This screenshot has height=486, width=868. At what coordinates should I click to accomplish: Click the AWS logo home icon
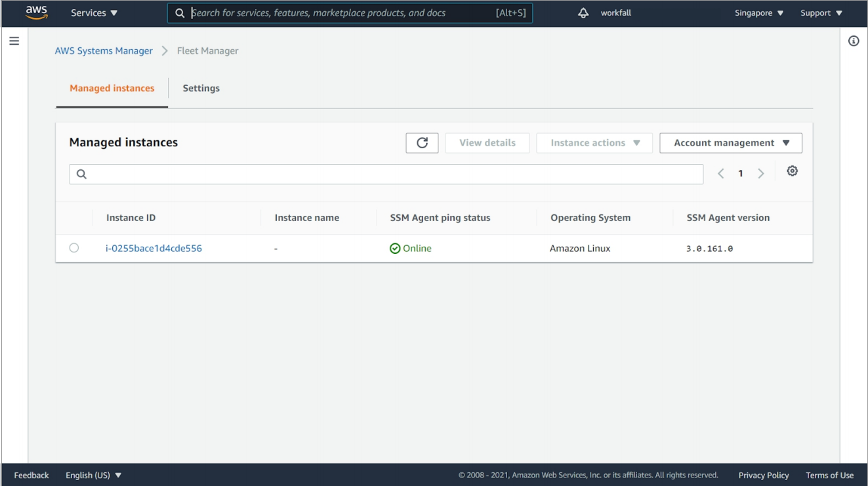[x=36, y=12]
